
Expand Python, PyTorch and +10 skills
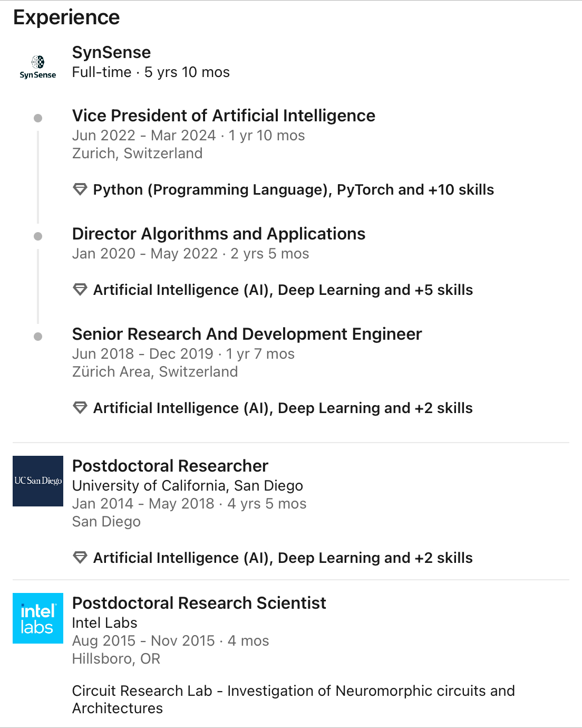point(294,190)
